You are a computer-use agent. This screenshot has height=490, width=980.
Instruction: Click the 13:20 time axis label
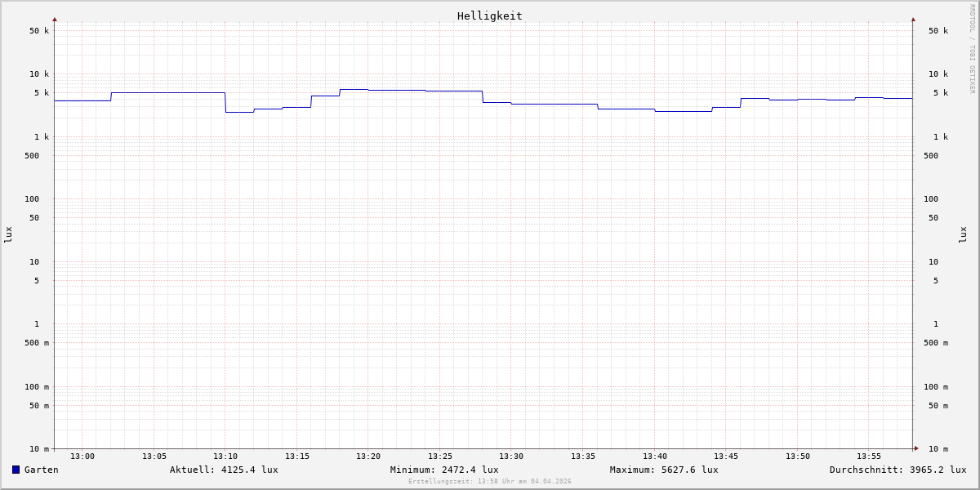[368, 457]
